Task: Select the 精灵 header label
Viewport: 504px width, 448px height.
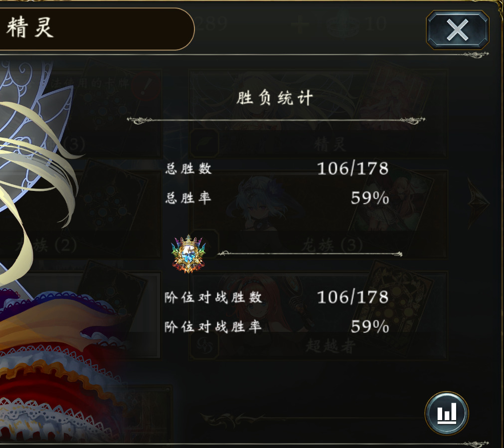Action: pos(30,27)
